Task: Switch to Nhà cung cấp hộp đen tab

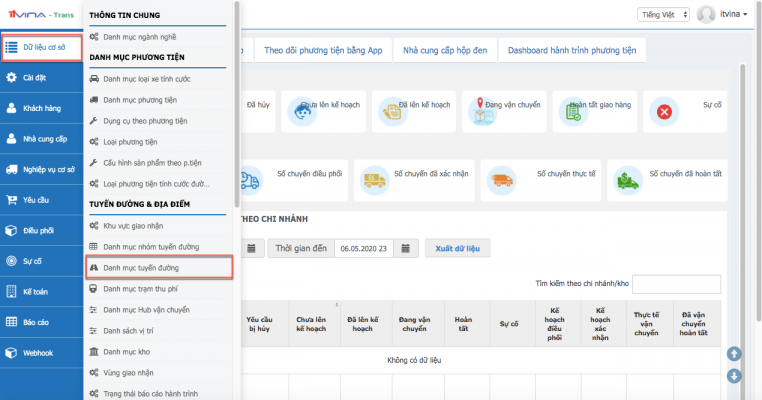Action: click(443, 50)
